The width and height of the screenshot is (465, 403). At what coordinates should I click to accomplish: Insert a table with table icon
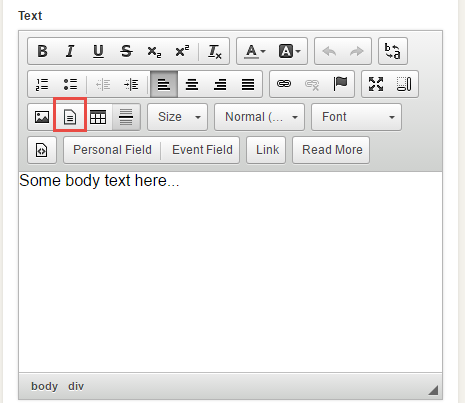click(x=98, y=117)
